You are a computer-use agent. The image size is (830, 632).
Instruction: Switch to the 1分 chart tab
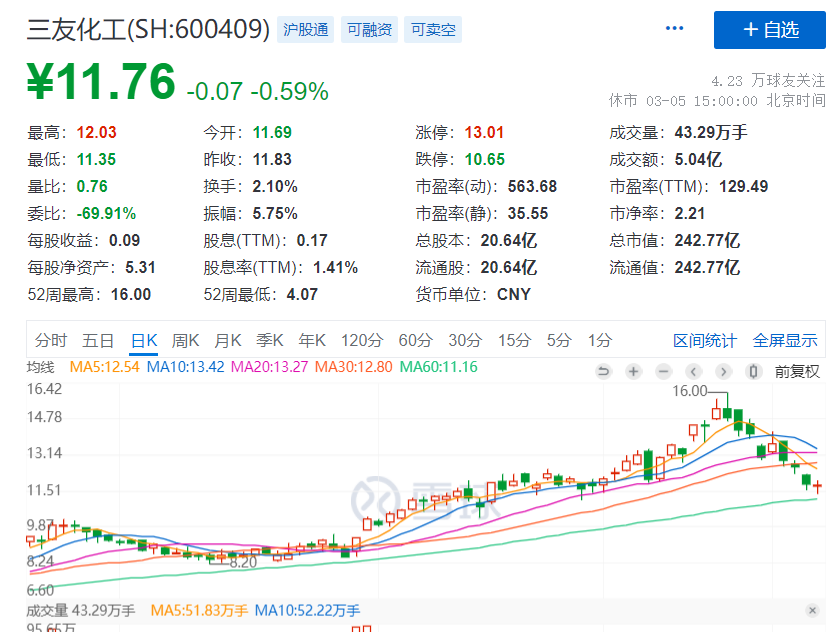click(600, 340)
